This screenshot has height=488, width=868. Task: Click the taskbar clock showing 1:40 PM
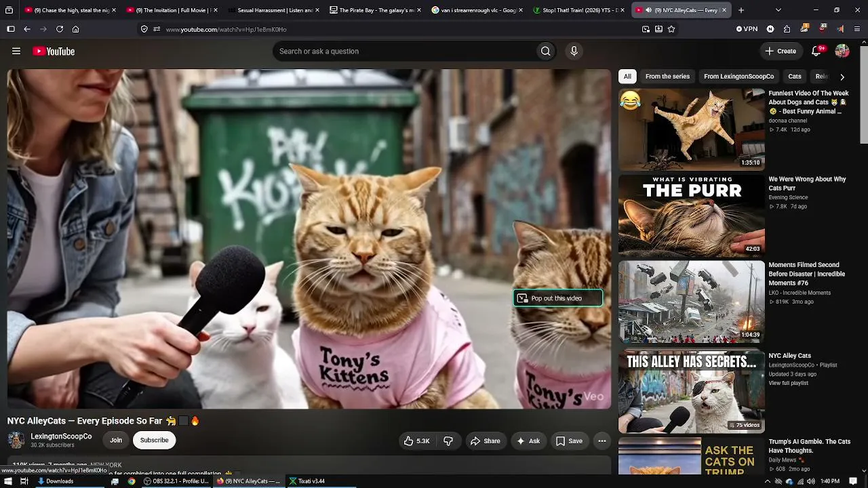point(830,481)
